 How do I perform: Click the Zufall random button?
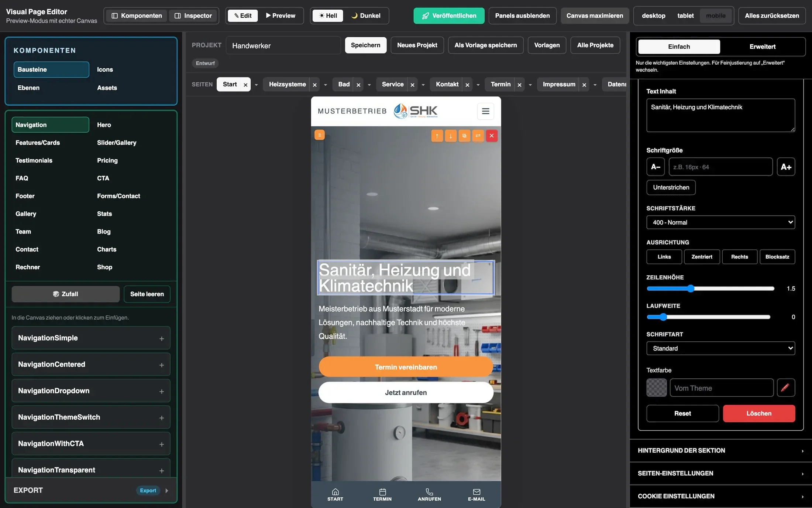pyautogui.click(x=65, y=294)
